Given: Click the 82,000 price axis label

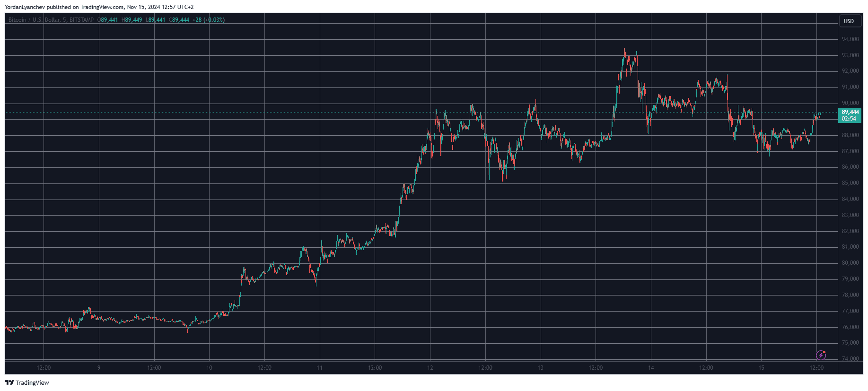Looking at the screenshot, I should coord(850,231).
